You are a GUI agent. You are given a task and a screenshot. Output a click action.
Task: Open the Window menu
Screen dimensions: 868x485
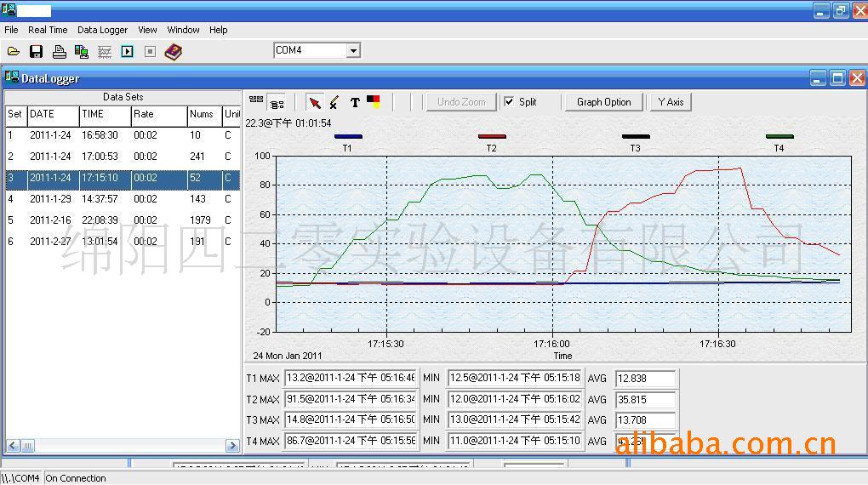pyautogui.click(x=183, y=30)
